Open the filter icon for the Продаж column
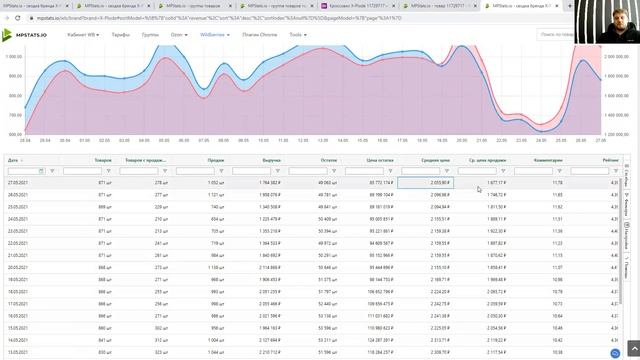This screenshot has width=640, height=360. click(221, 171)
